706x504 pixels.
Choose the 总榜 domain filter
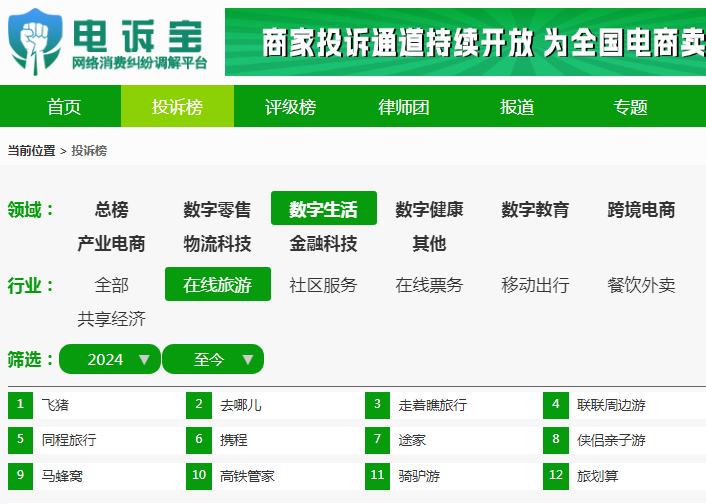tap(112, 209)
